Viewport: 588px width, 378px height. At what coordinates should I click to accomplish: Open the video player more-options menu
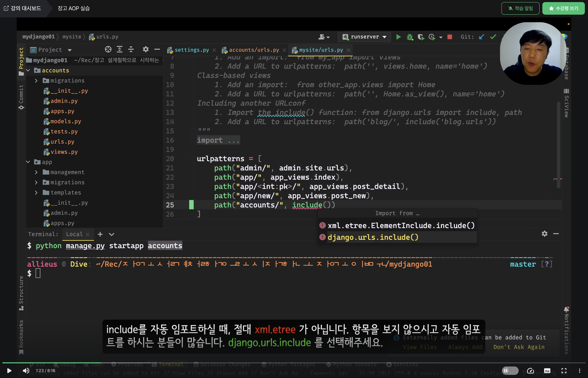(x=580, y=371)
